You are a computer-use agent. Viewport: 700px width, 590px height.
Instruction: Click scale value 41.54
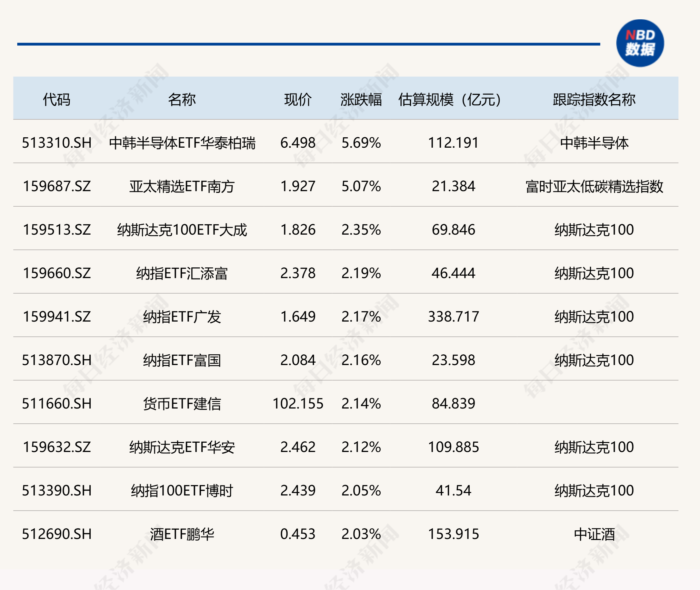pos(453,491)
